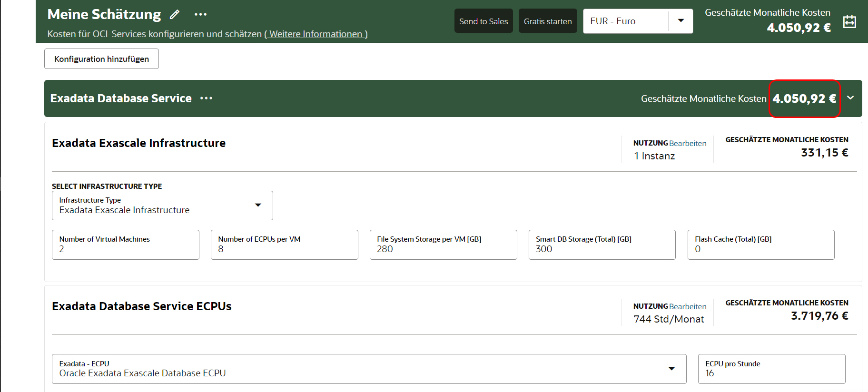Click the Send to Sales button
The height and width of the screenshot is (392, 868).
[483, 21]
